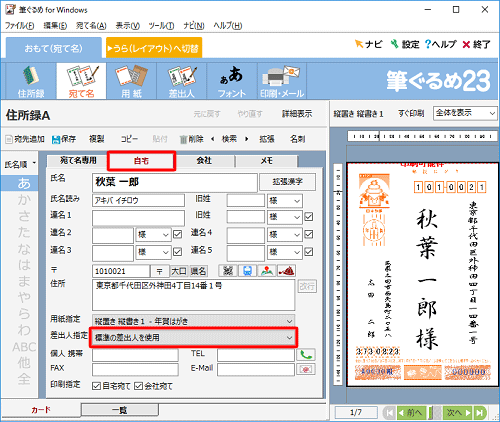This screenshot has width=500, height=422.
Task: Click 終了 to exit the app
Action: (x=476, y=44)
